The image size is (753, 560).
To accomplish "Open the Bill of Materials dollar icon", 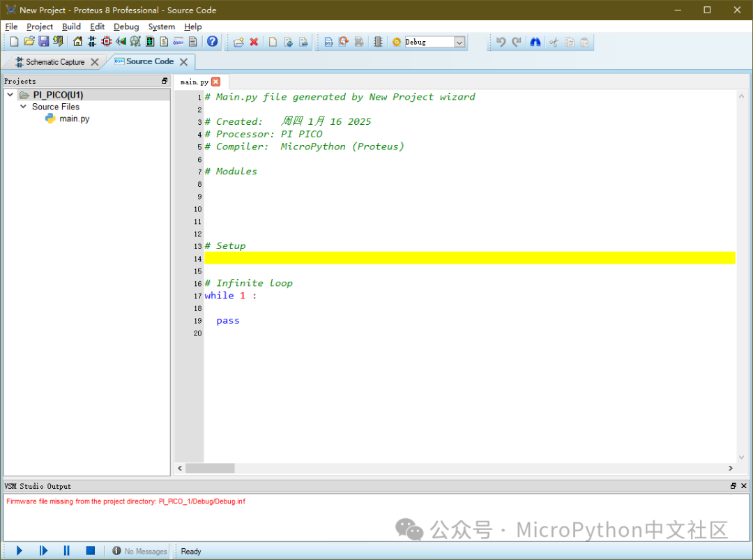I will (x=165, y=42).
